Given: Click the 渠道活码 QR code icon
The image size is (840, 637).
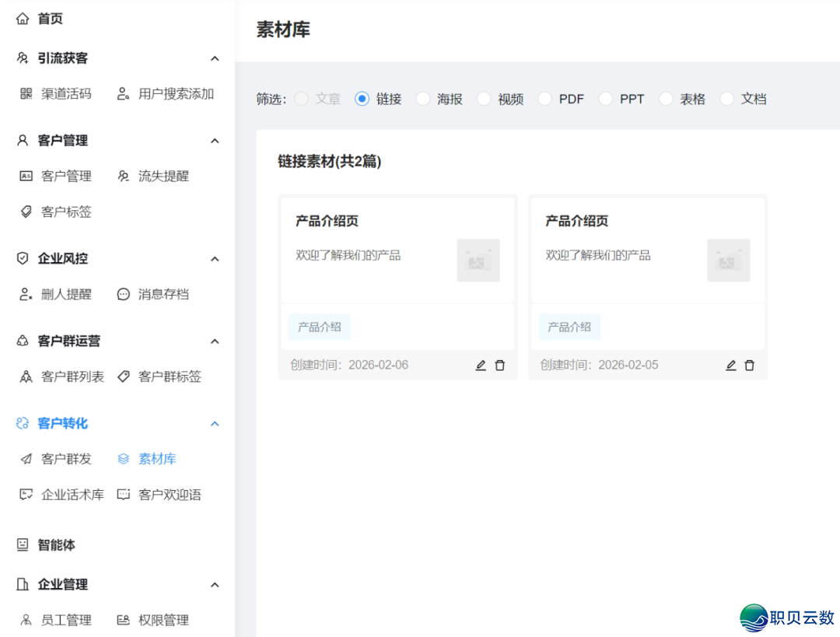Looking at the screenshot, I should click(24, 93).
